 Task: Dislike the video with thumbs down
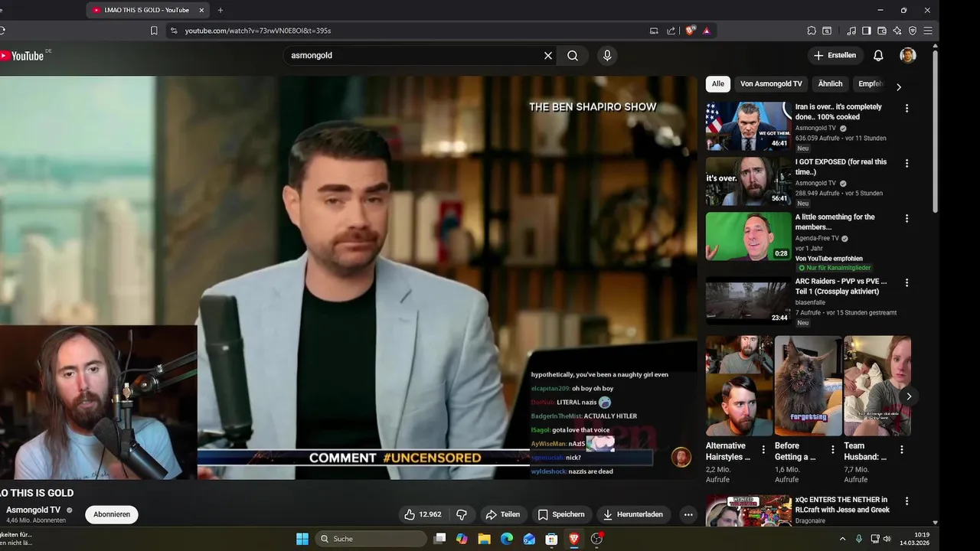462,514
